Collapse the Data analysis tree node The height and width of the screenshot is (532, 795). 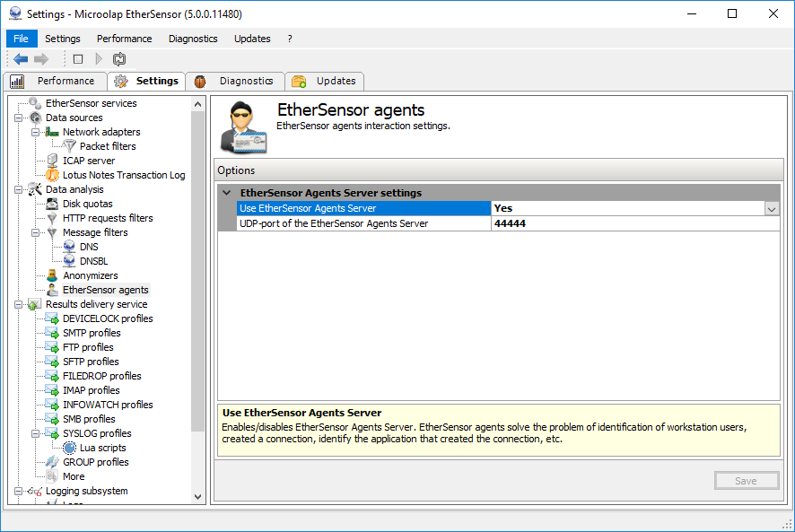[18, 189]
